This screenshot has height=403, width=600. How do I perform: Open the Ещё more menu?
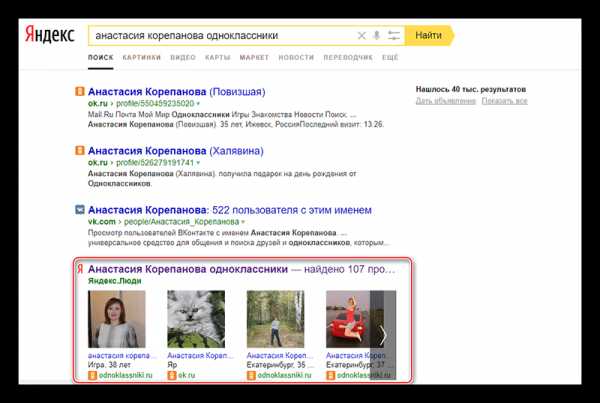pyautogui.click(x=390, y=57)
